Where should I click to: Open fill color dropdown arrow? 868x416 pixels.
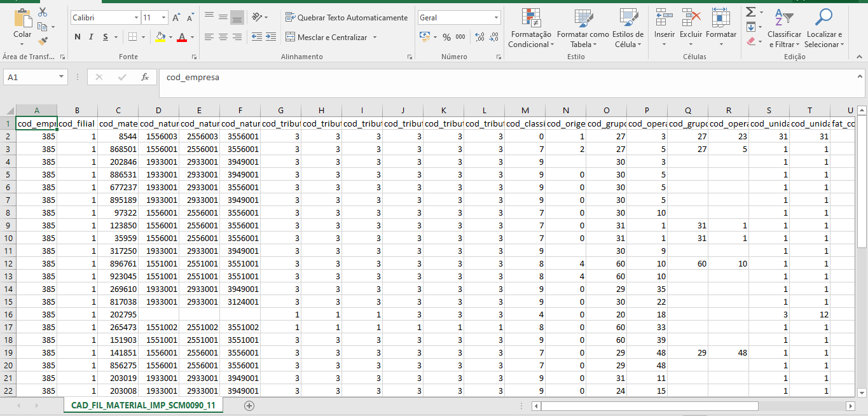[x=170, y=38]
